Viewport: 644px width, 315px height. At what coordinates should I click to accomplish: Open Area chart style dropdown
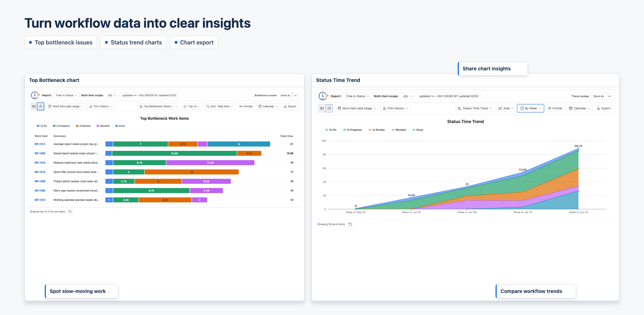click(x=506, y=108)
